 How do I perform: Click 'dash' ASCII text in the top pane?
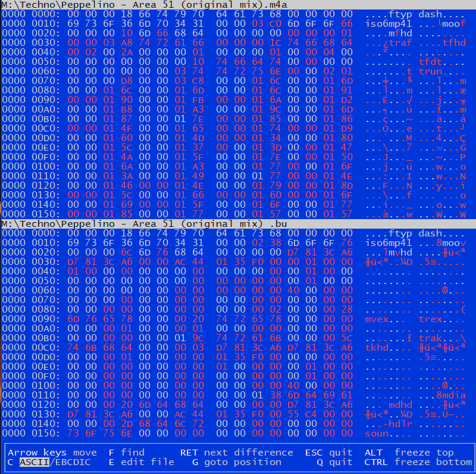point(430,14)
